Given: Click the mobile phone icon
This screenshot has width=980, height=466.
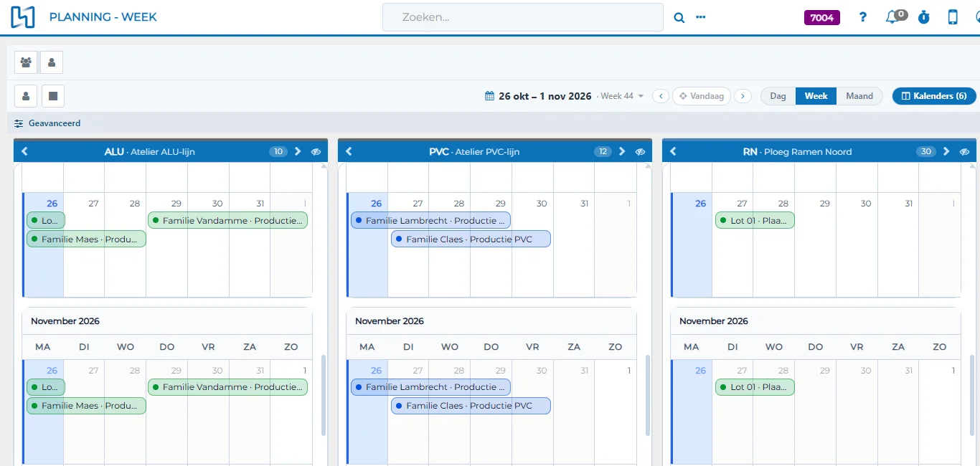Looking at the screenshot, I should click(953, 17).
